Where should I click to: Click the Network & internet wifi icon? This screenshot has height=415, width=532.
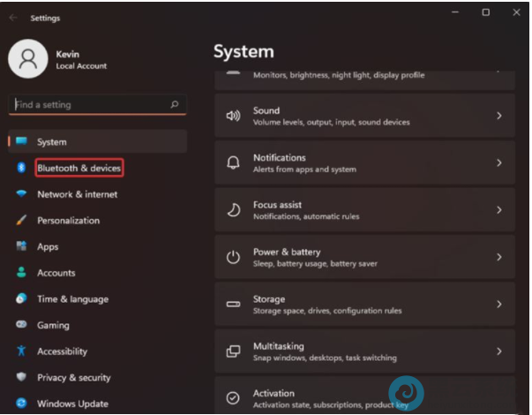(21, 194)
